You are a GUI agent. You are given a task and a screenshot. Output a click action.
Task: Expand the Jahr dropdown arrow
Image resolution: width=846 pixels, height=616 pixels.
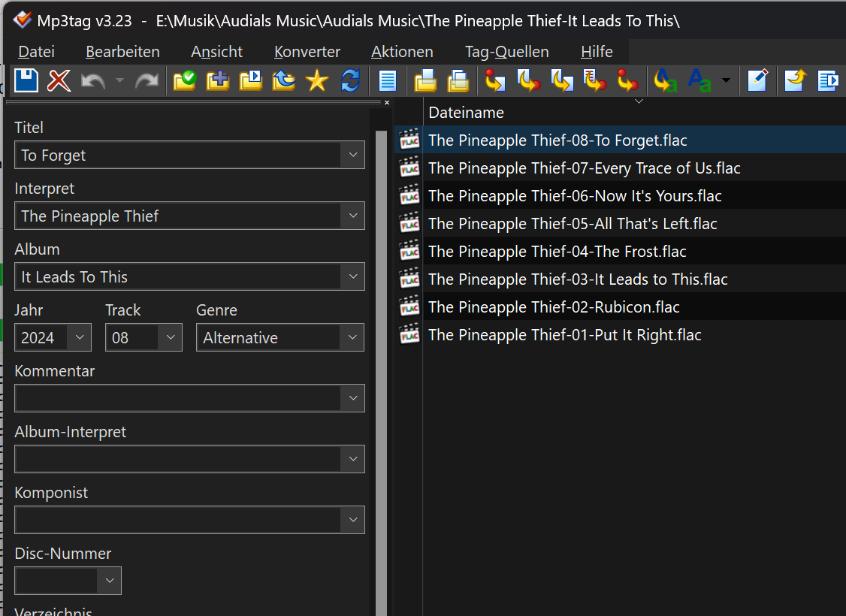(x=80, y=337)
